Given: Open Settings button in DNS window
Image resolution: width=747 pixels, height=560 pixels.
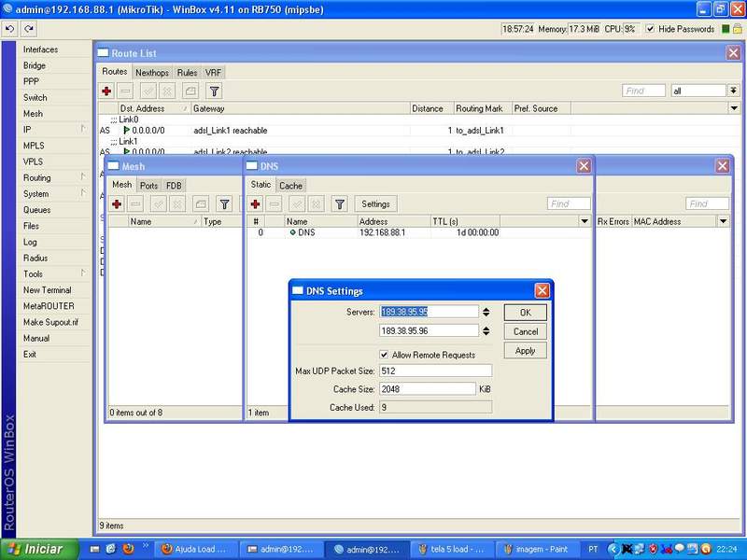Looking at the screenshot, I should (x=375, y=204).
